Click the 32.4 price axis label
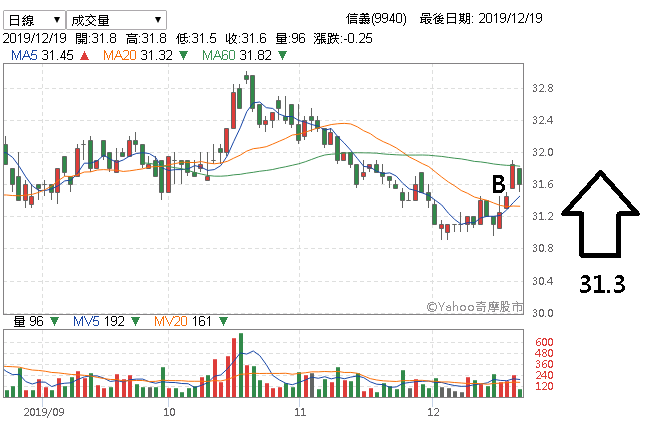This screenshot has width=650, height=425. tap(543, 121)
